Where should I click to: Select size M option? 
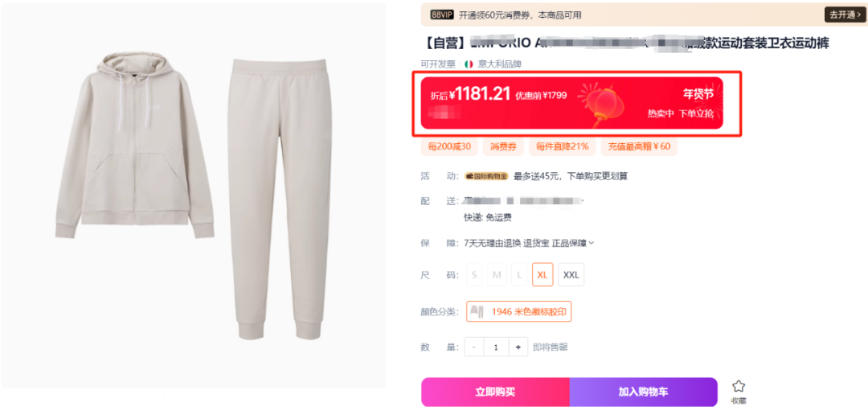coord(497,274)
